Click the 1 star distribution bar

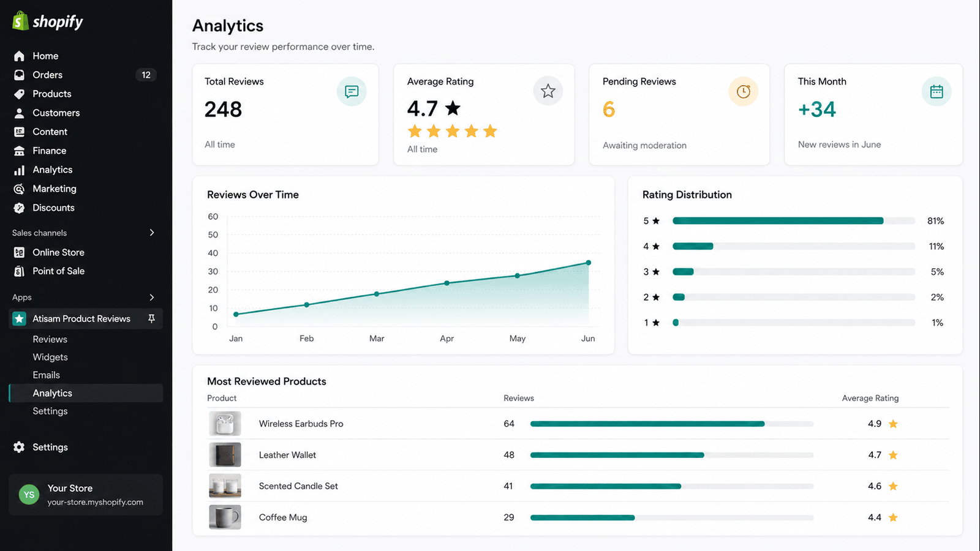point(794,323)
